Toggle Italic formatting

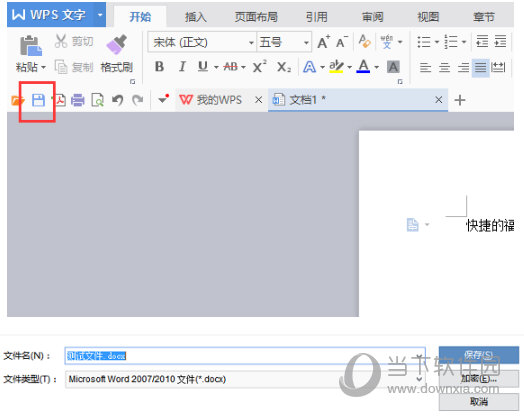(x=182, y=67)
